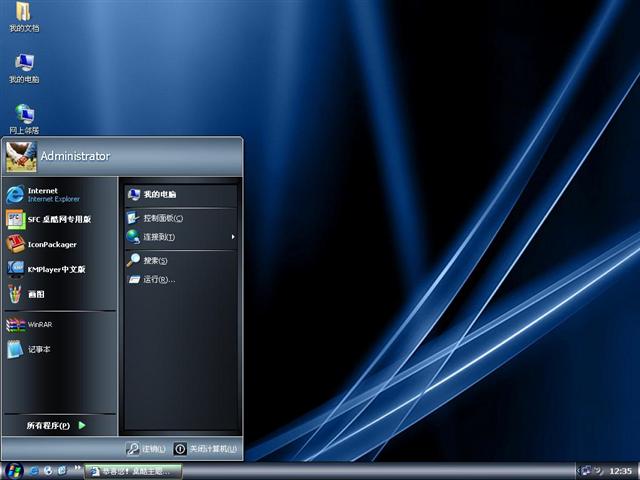The width and height of the screenshot is (640, 480).
Task: Expand 所有程序(P) all programs list
Action: click(57, 425)
